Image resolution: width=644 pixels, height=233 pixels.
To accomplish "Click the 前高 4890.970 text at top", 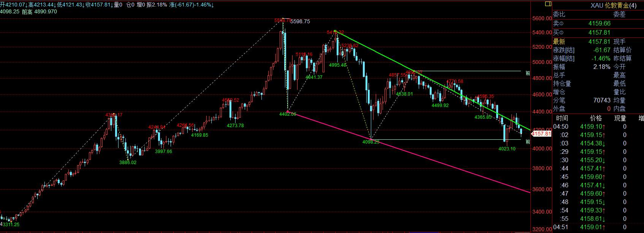I will [x=40, y=12].
